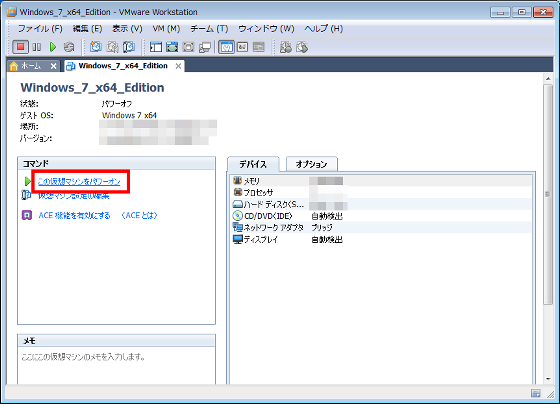
Task: Select the Console view toolbar icon
Action: (x=259, y=47)
